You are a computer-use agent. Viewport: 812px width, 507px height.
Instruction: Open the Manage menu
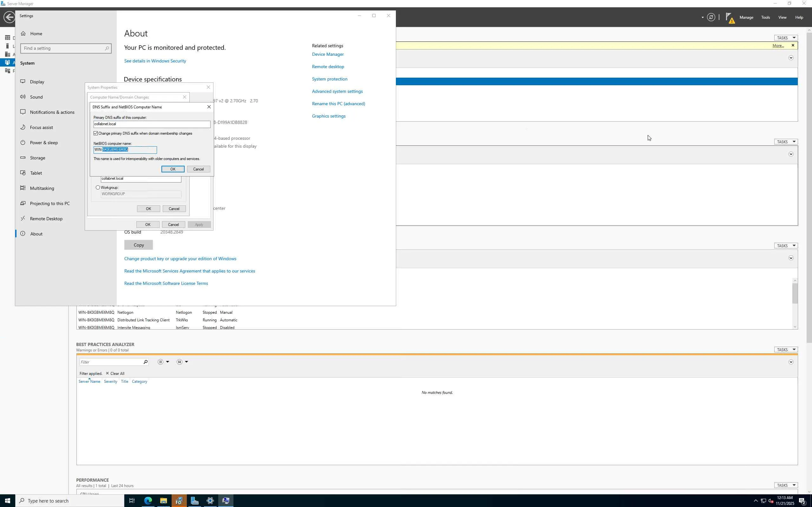[746, 17]
